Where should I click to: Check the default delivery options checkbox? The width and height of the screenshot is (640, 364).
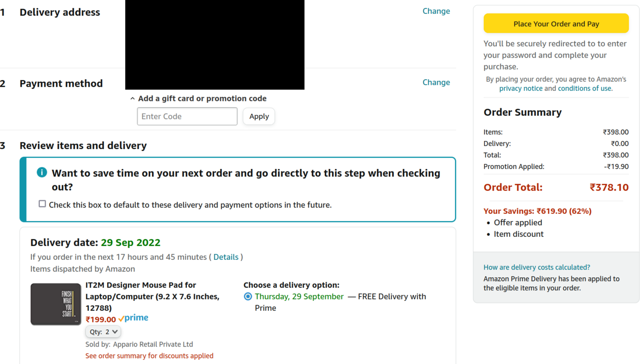coord(42,204)
